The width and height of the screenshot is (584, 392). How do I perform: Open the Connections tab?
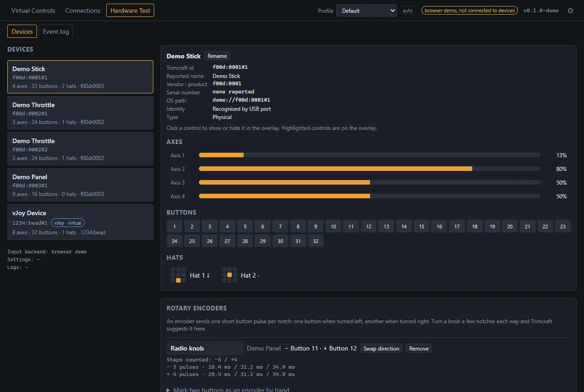(83, 10)
